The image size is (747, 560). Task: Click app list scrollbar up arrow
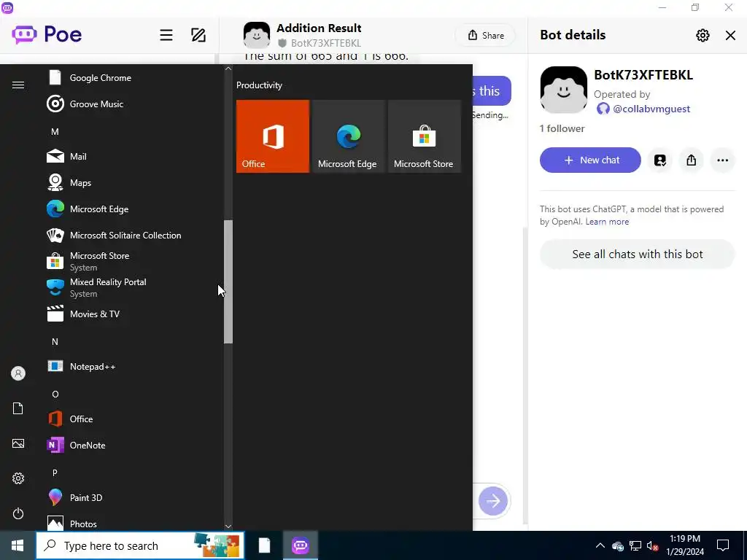228,69
